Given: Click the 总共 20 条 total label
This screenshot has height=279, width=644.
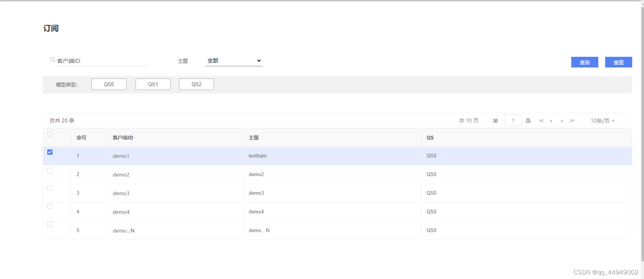Looking at the screenshot, I should pyautogui.click(x=62, y=120).
